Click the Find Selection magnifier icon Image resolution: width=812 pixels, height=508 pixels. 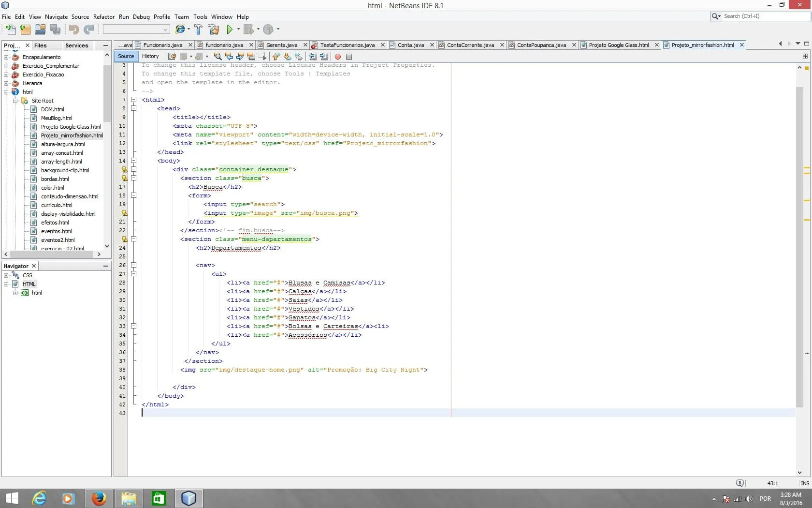pyautogui.click(x=217, y=57)
